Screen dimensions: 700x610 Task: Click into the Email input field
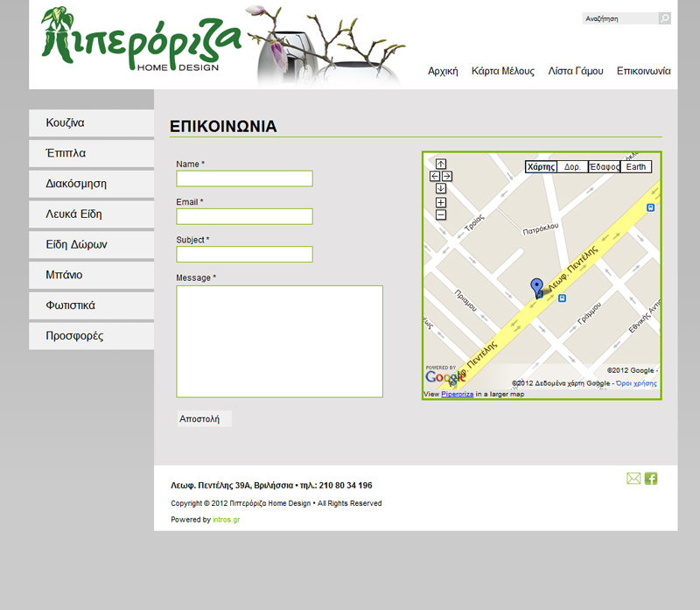pos(244,216)
